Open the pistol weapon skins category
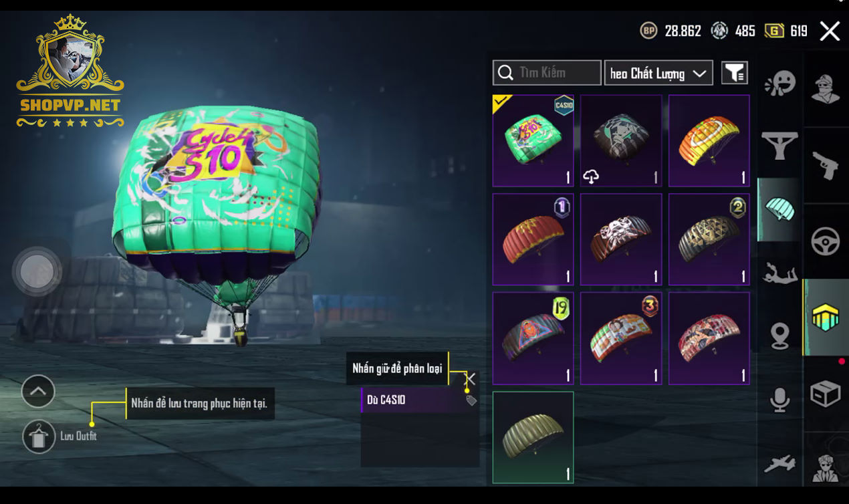Image resolution: width=849 pixels, height=504 pixels. (826, 165)
